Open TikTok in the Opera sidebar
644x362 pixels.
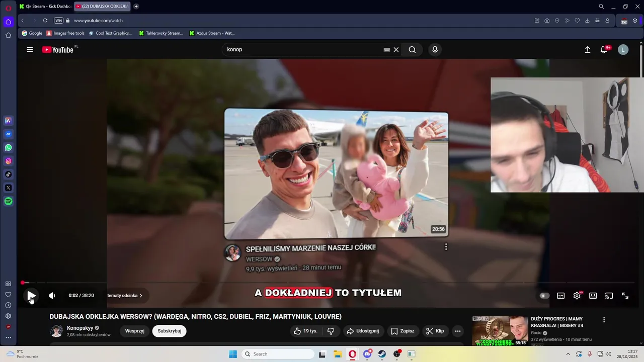tap(8, 174)
